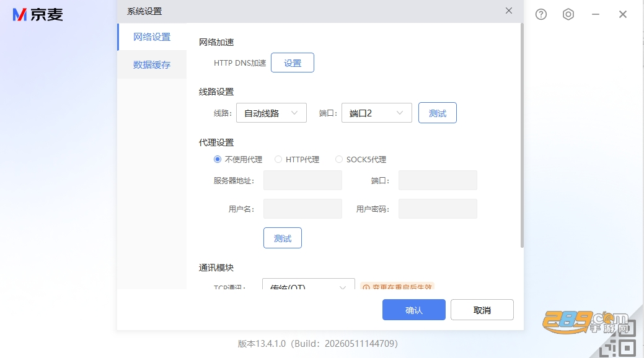Screen dimensions: 644x358
Task: Focus the proxy 端口 input field
Action: (x=438, y=180)
